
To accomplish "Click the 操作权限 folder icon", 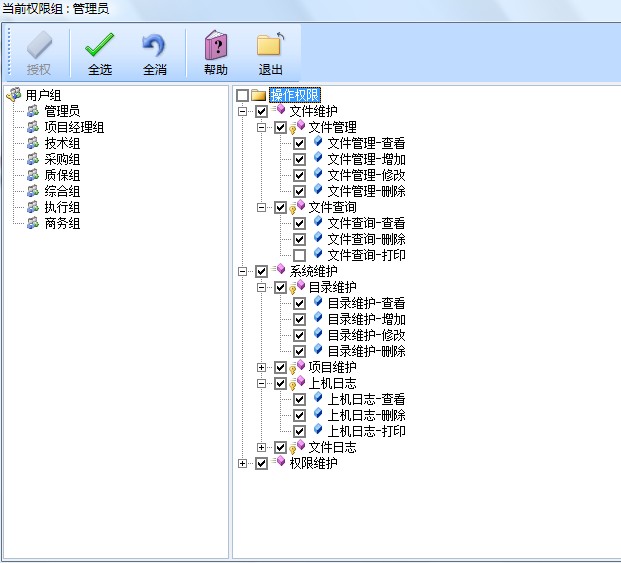I will click(x=259, y=95).
